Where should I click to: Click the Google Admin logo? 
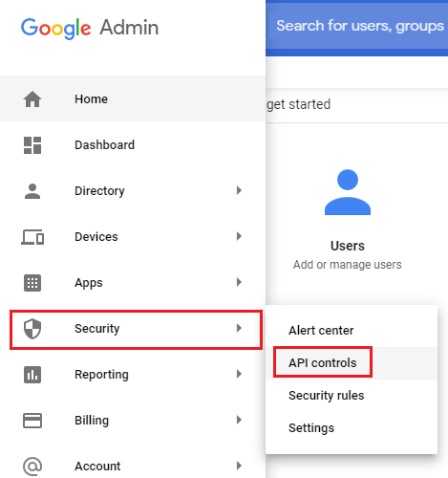[90, 28]
